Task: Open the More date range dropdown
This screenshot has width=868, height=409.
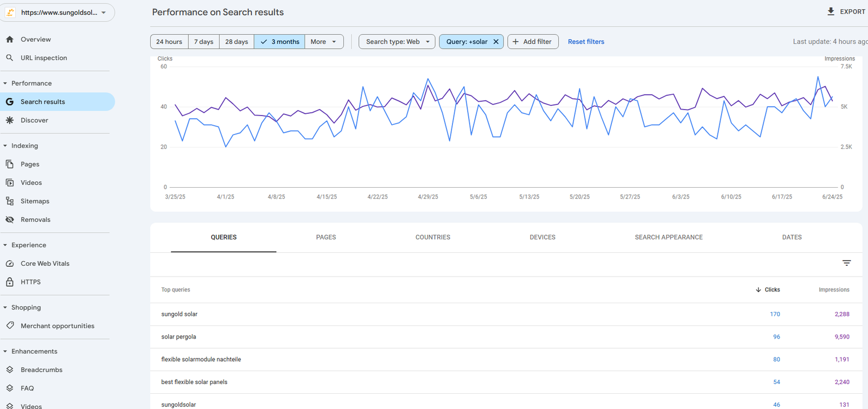Action: (324, 42)
